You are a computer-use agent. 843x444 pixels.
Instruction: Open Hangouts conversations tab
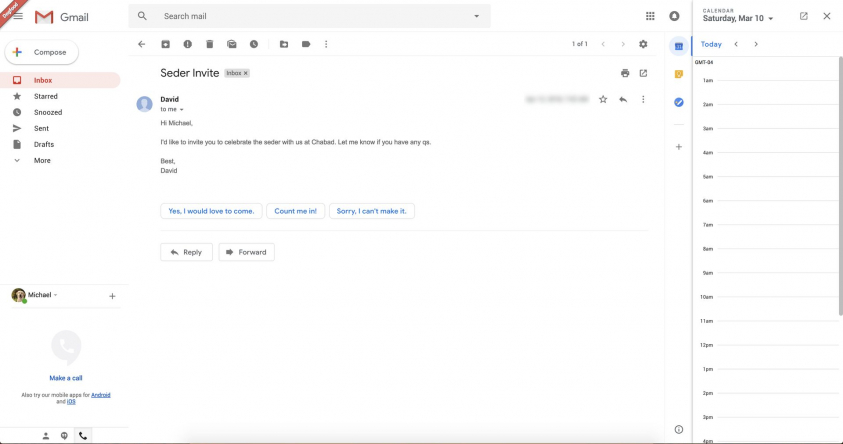point(64,436)
